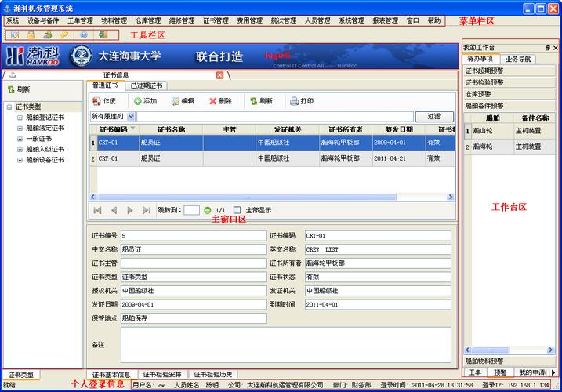Click the black arrow beside 我的申请 tab
Screen dimensions: 562x392
(x=553, y=372)
